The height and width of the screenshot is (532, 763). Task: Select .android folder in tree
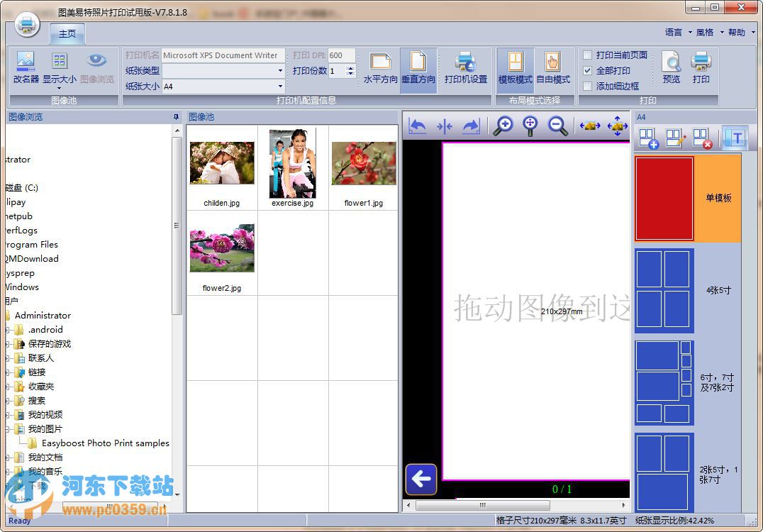(x=45, y=330)
